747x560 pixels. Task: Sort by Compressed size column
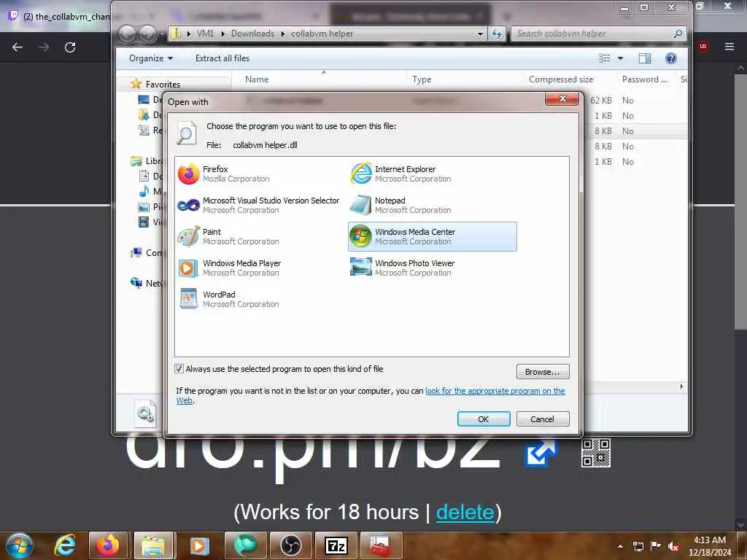pos(561,79)
